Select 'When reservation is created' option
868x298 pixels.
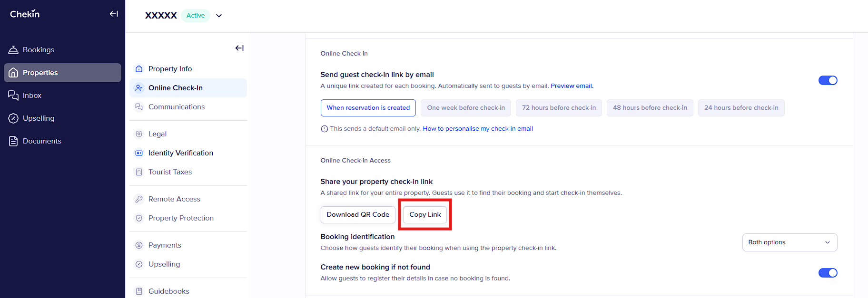pos(368,108)
